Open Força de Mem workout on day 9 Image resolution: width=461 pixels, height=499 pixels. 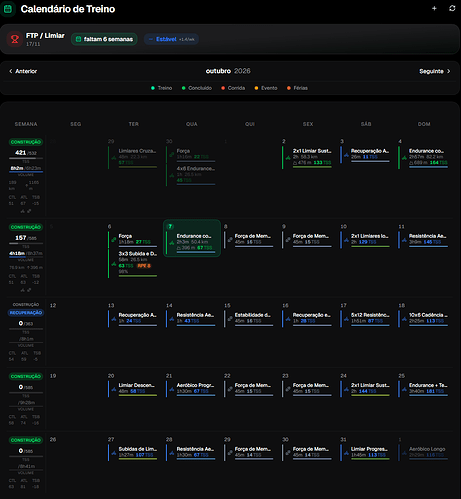(307, 240)
